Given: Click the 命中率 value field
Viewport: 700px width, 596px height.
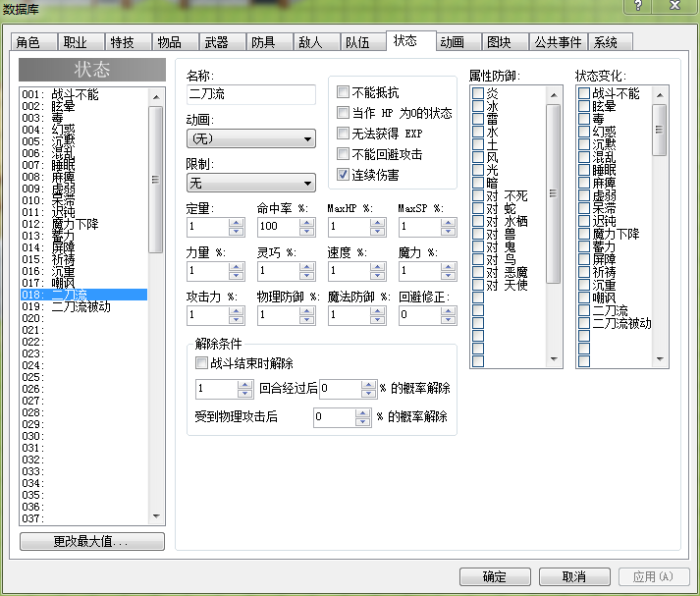Looking at the screenshot, I should [x=278, y=227].
